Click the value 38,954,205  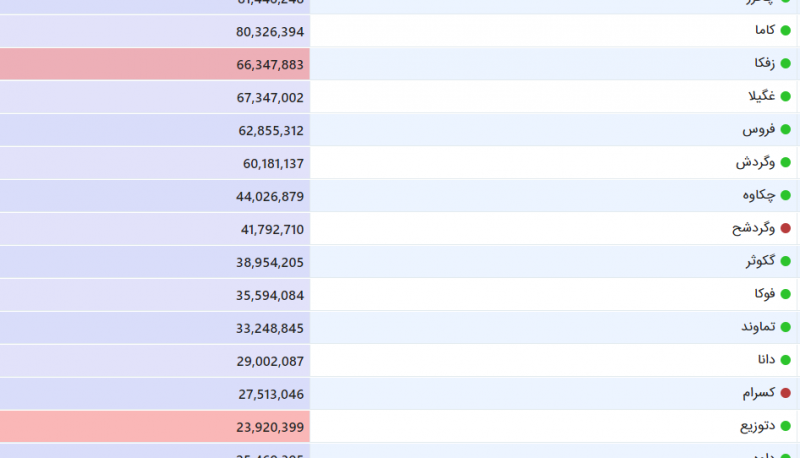[x=270, y=263]
